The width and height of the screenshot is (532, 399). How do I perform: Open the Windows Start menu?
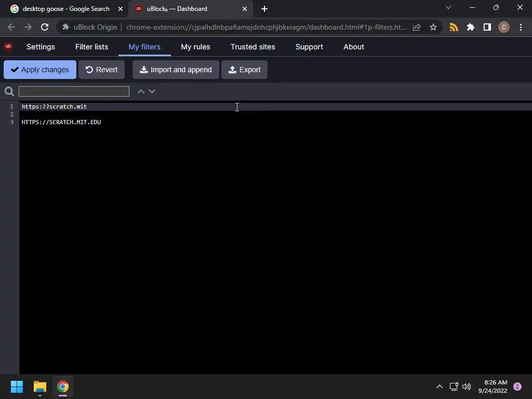click(17, 387)
